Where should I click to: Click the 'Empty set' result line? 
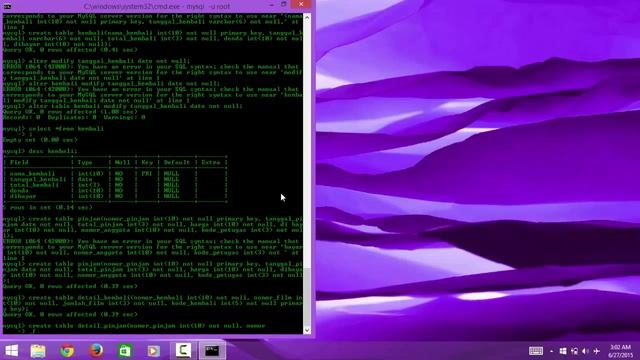click(40, 140)
